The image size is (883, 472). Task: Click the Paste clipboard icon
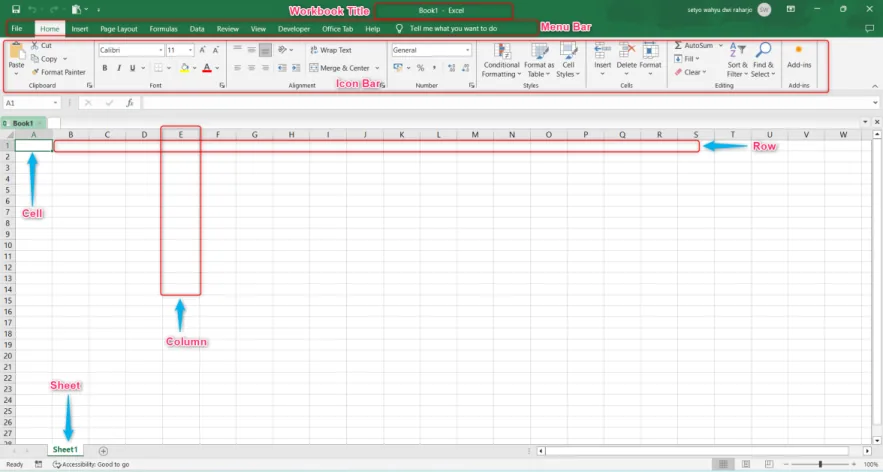click(x=16, y=52)
